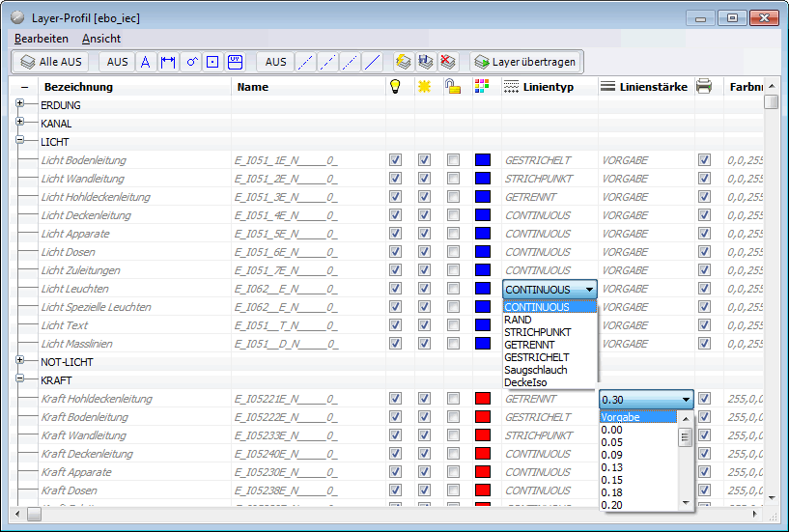Click the dimension measurement toolbar icon
Image resolution: width=789 pixels, height=532 pixels.
(168, 62)
